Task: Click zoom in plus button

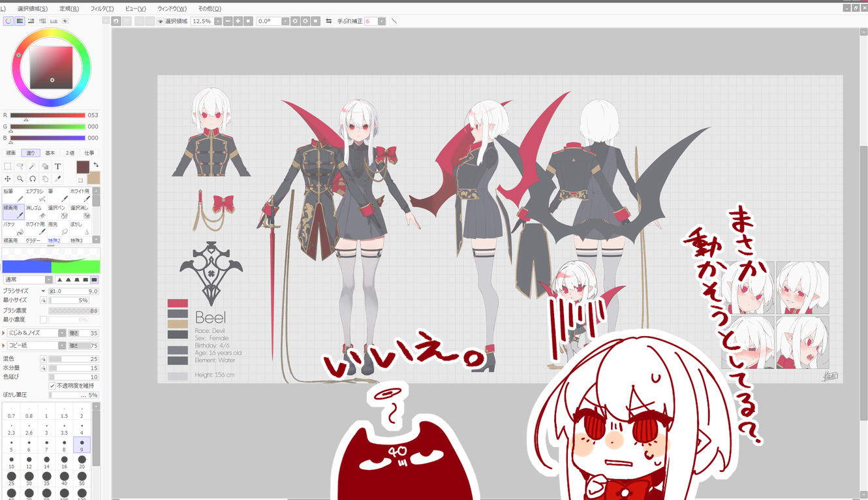Action: [x=238, y=22]
